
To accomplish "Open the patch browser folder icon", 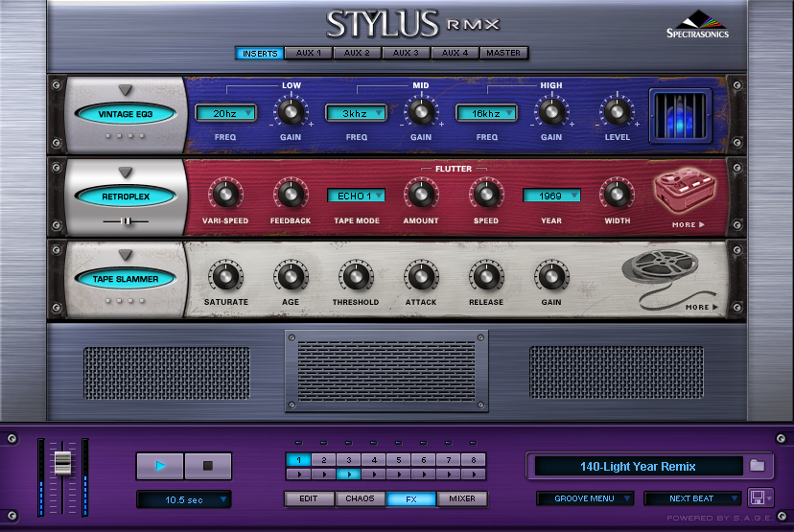I will [x=757, y=465].
